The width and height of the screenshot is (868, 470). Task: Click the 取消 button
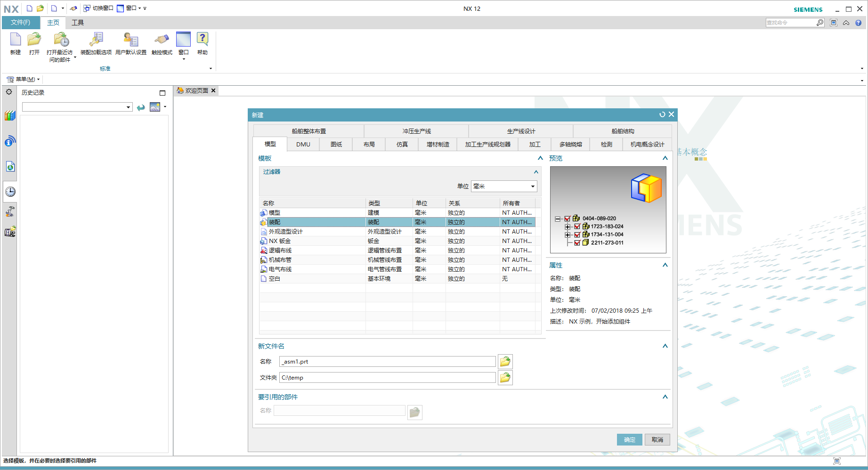[x=657, y=439]
